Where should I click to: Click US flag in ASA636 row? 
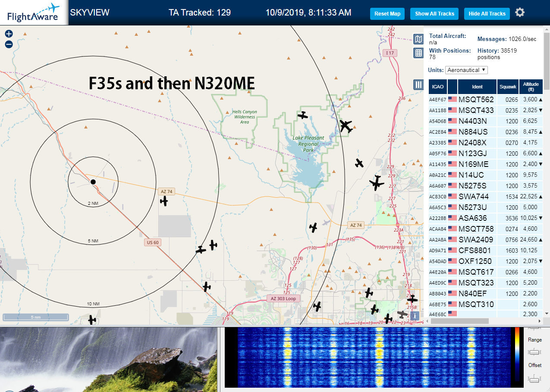[x=453, y=218]
